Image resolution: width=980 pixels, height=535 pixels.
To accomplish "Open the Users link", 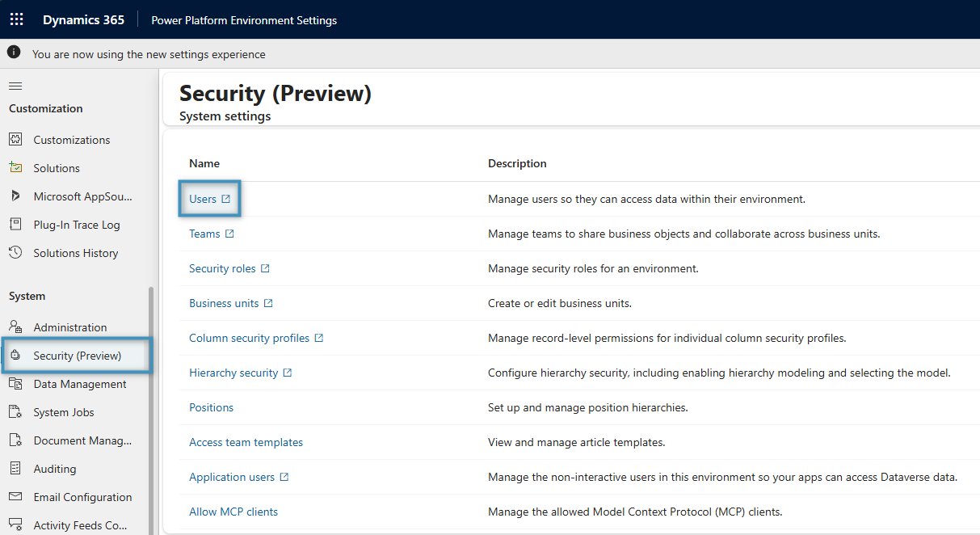I will (x=203, y=199).
